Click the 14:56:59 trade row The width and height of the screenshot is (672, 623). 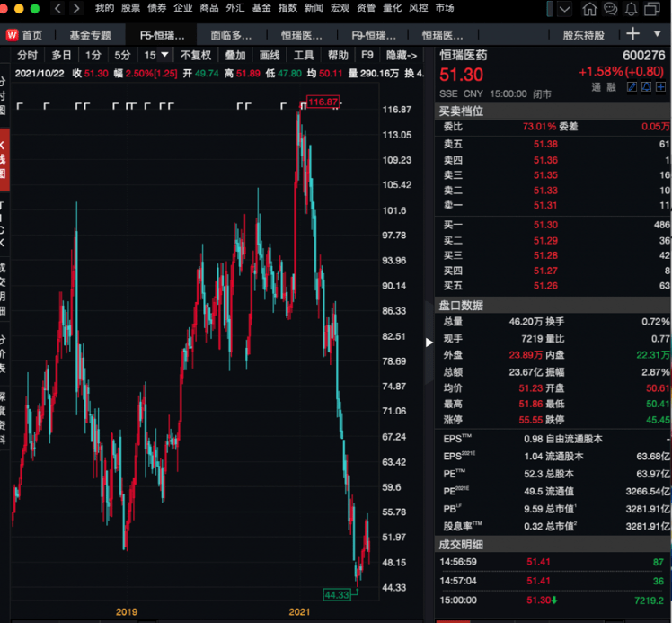pyautogui.click(x=553, y=562)
